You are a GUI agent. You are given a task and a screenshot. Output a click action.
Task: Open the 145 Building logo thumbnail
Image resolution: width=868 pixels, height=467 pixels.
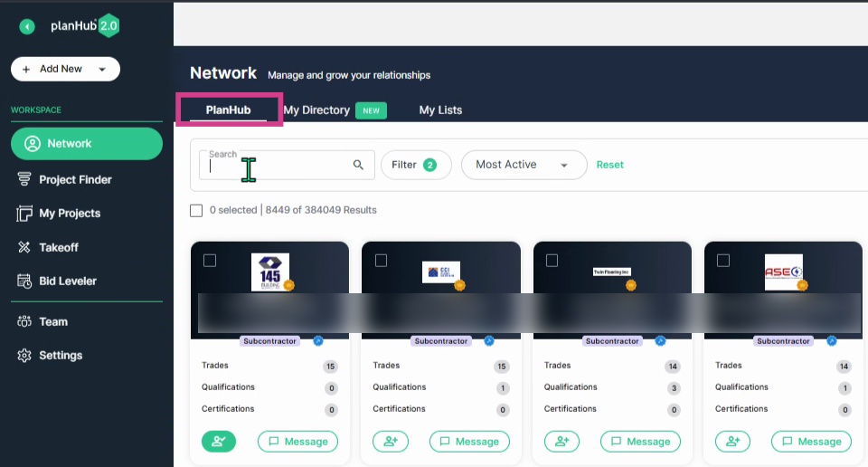point(270,272)
